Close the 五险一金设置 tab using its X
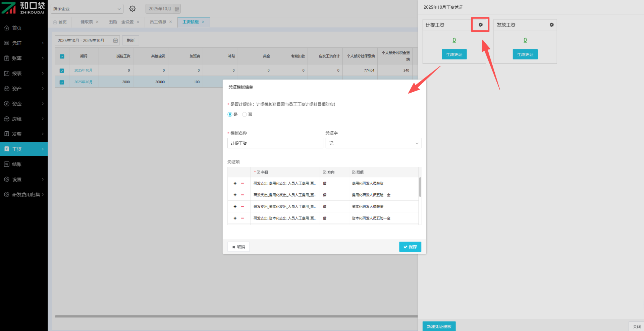This screenshot has height=331, width=644. point(138,22)
